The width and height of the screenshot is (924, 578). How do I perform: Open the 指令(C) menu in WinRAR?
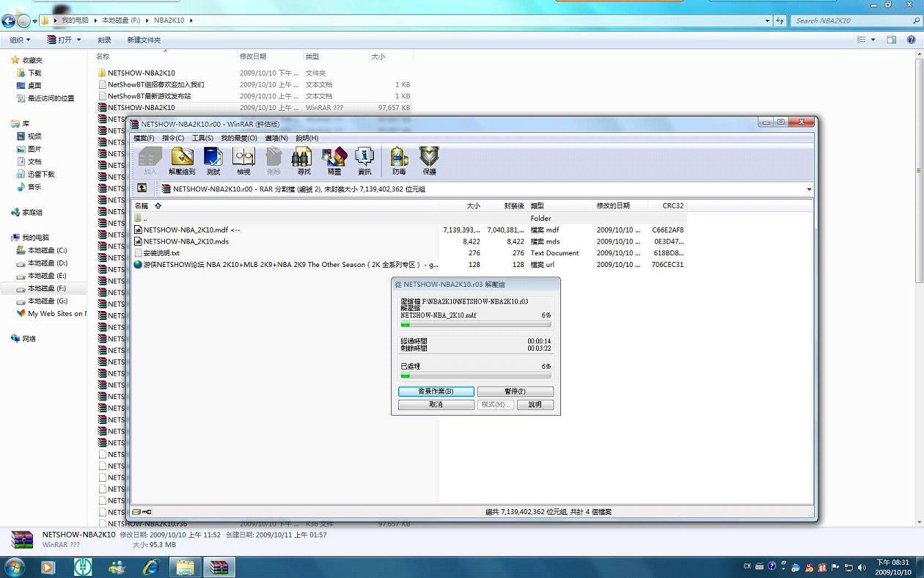click(x=173, y=138)
